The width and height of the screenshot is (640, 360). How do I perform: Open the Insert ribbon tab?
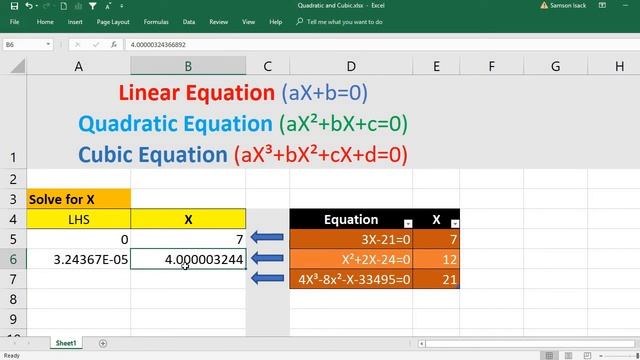[x=75, y=22]
